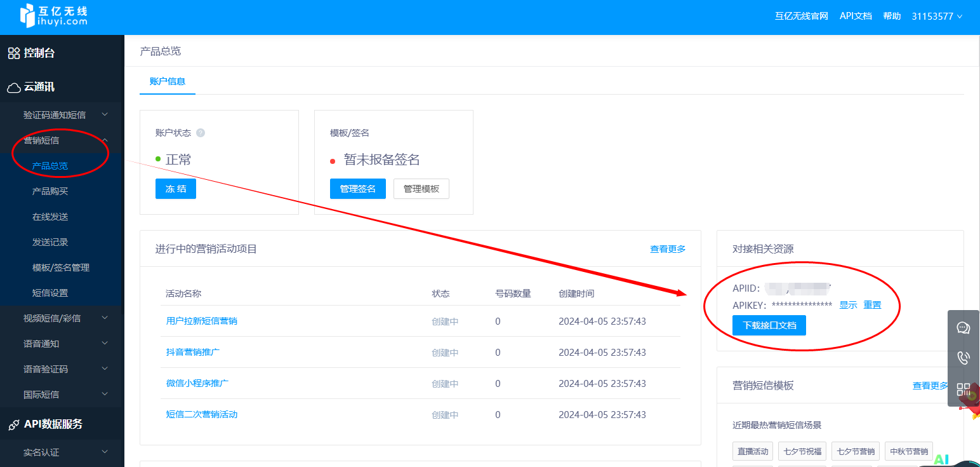Screen dimensions: 980x467
Task: Open the 短信二次营销活动 activity
Action: [202, 414]
